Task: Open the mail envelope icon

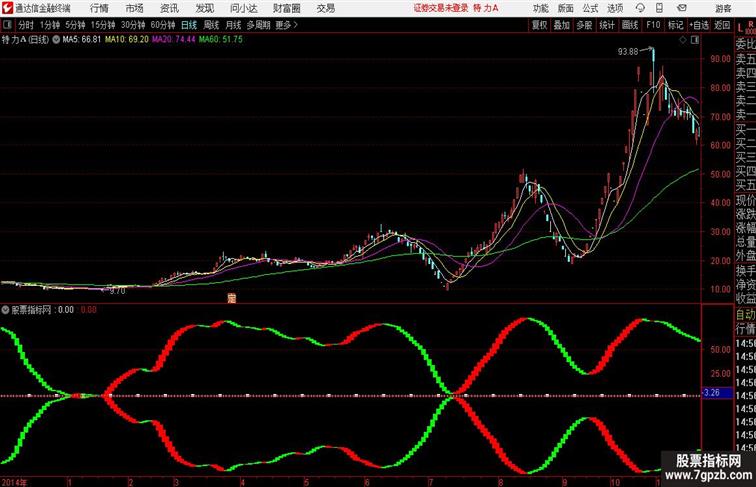Action: (x=682, y=8)
